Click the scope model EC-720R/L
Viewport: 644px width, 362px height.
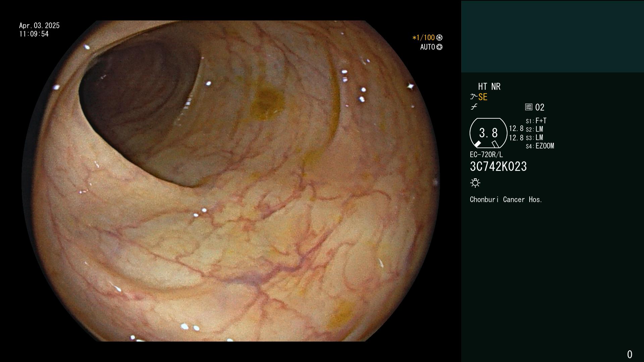[486, 155]
